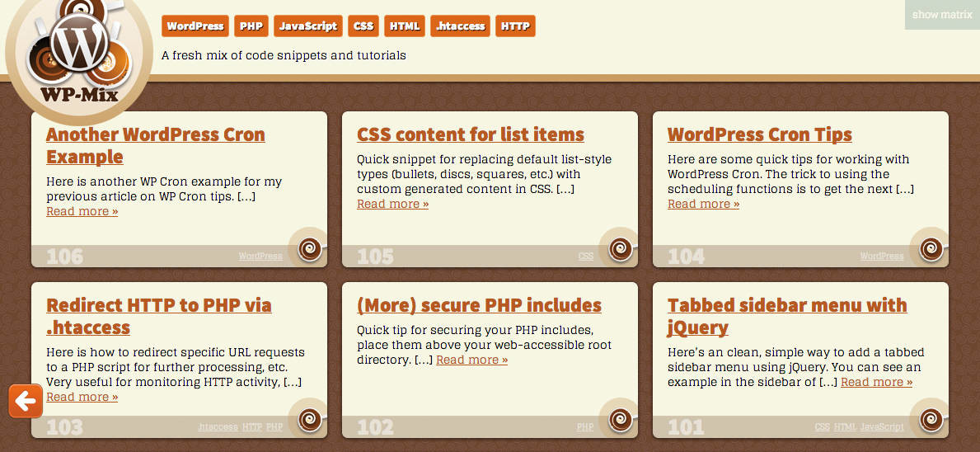Click the swirl icon on post 104

pyautogui.click(x=931, y=249)
